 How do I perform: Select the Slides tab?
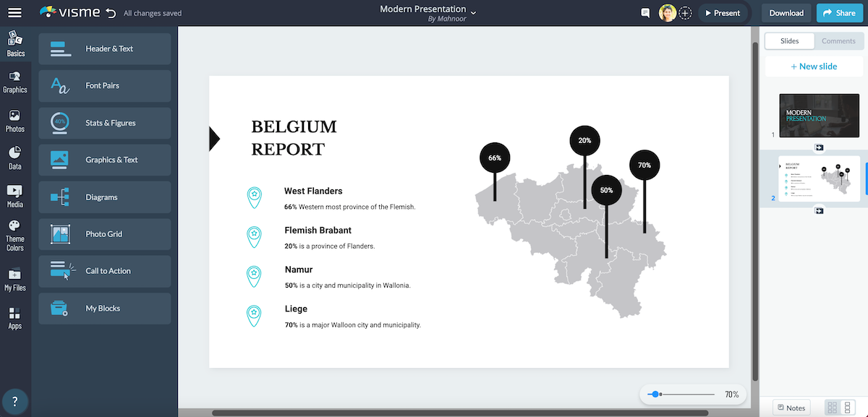[x=789, y=41]
